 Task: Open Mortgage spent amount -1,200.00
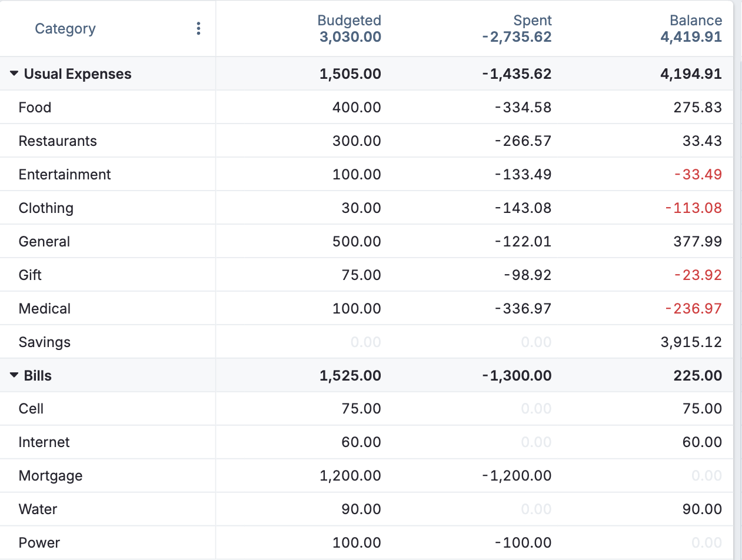pyautogui.click(x=517, y=476)
